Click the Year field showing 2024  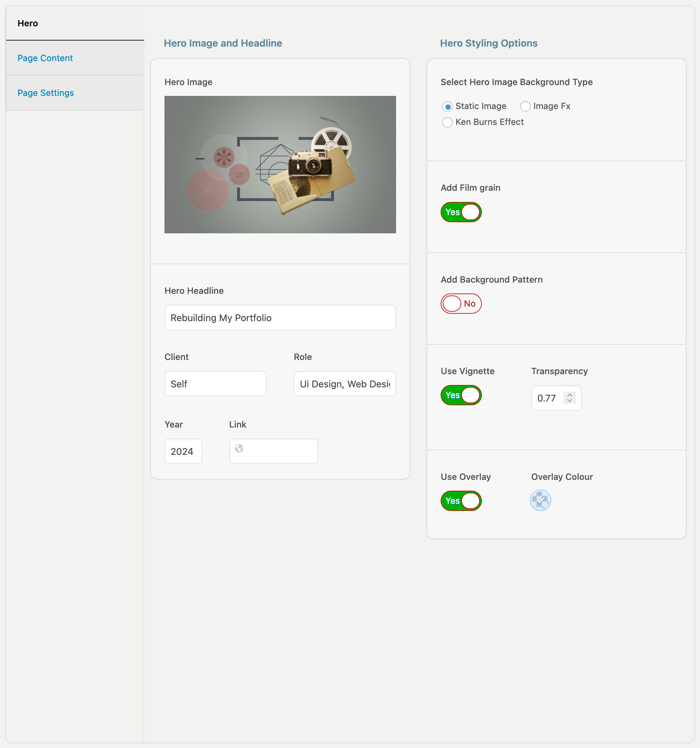click(183, 451)
